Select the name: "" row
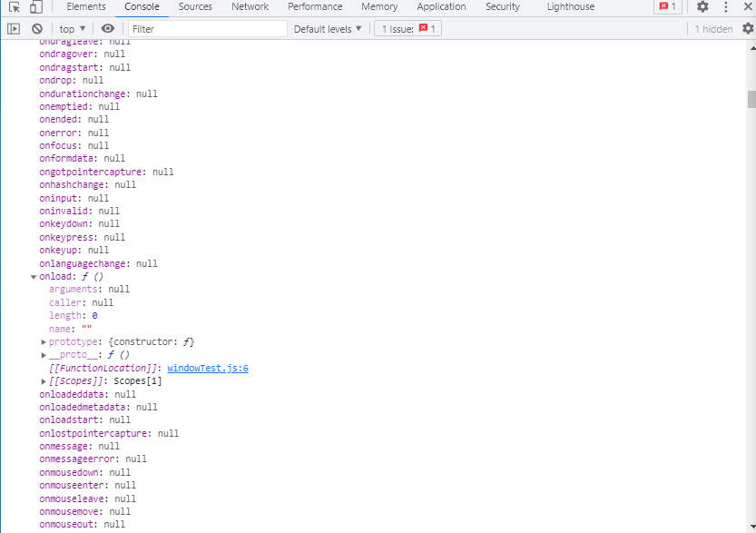 71,329
